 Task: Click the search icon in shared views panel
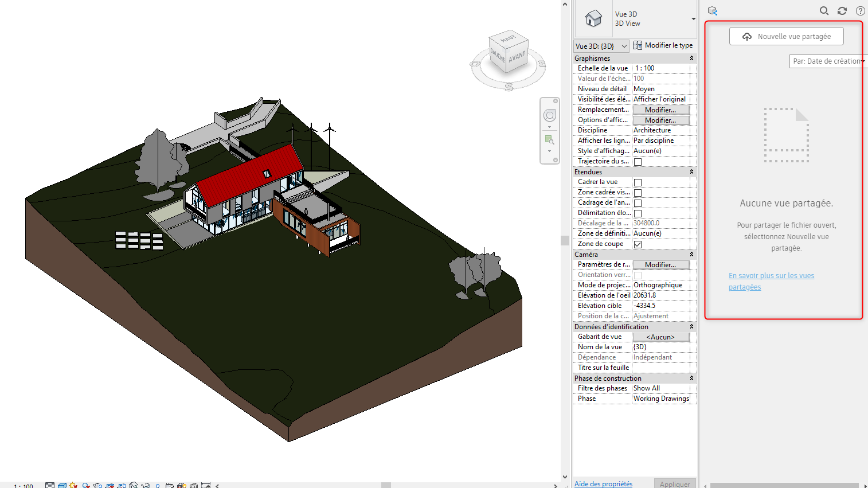point(824,11)
